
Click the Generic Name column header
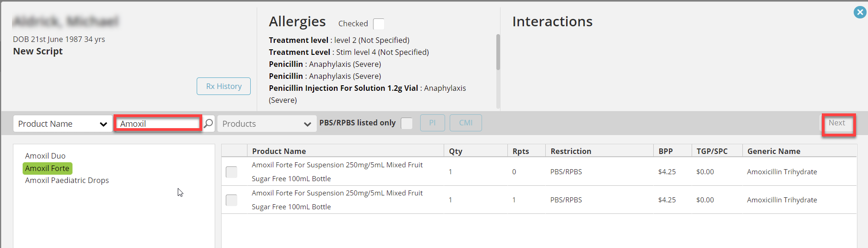[774, 151]
